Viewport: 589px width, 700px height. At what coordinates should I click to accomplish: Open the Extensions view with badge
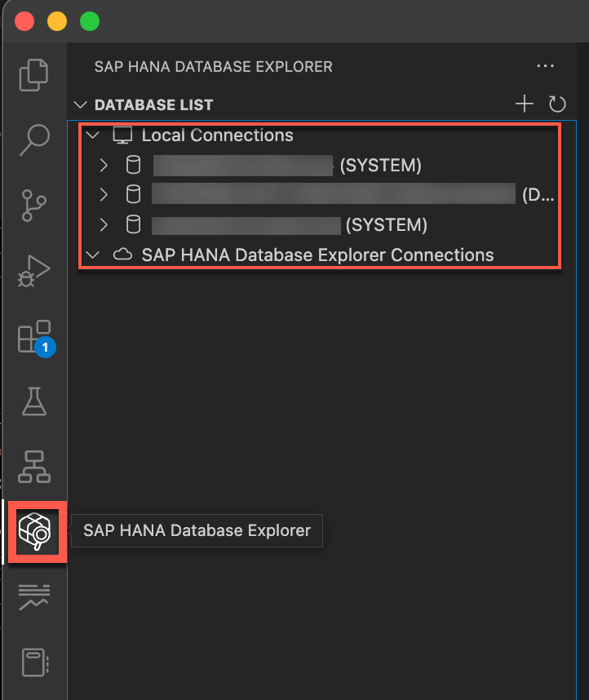pos(36,338)
